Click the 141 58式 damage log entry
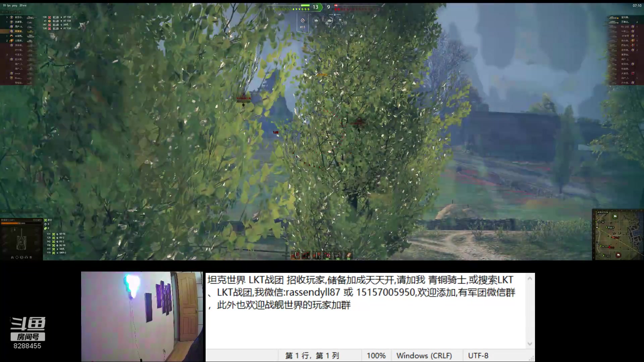The width and height of the screenshot is (644, 362). coord(56,249)
